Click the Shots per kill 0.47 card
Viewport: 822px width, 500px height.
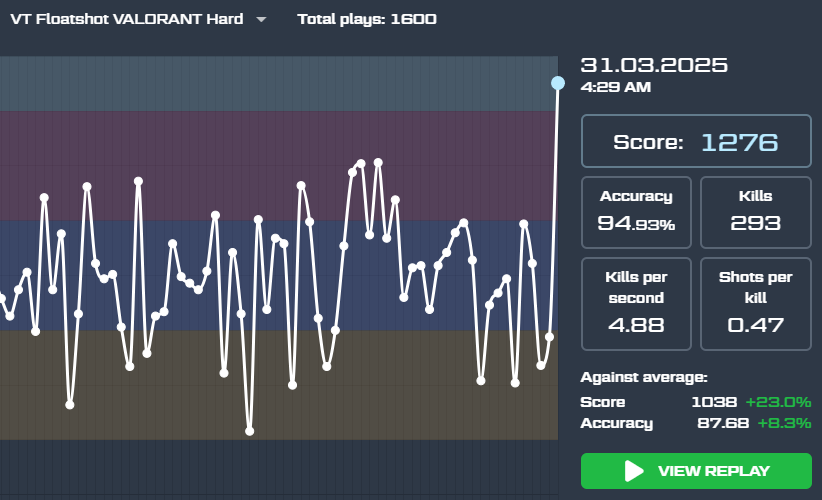coord(755,304)
